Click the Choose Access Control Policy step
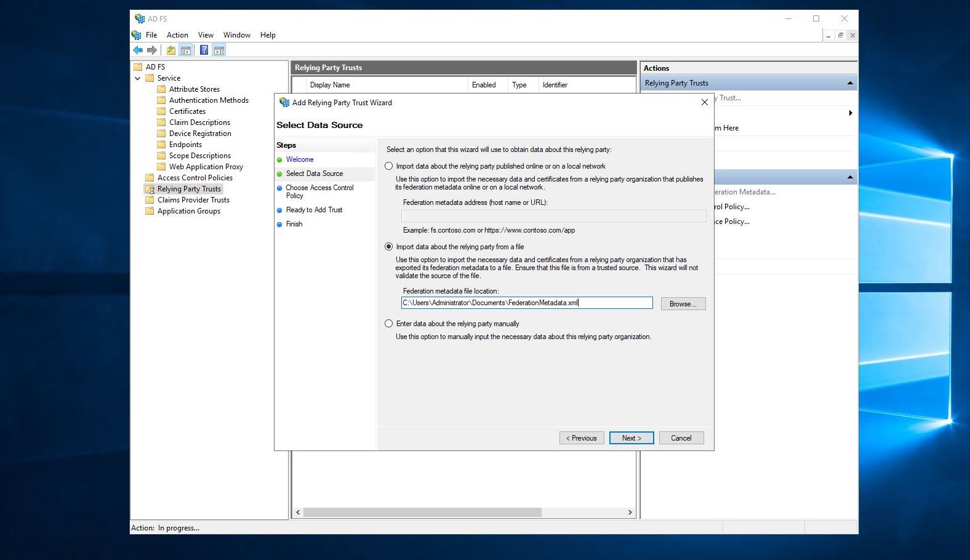The image size is (970, 560). coord(319,191)
